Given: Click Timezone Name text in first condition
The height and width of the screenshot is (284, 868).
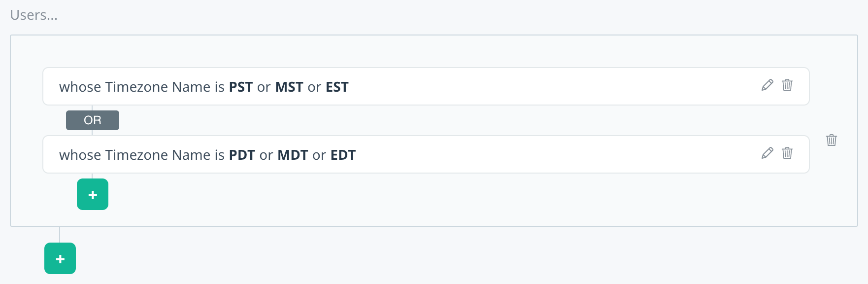Looking at the screenshot, I should (158, 87).
